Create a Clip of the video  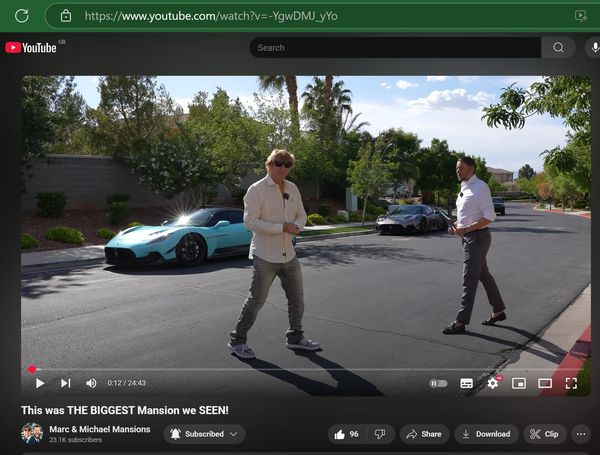[544, 434]
